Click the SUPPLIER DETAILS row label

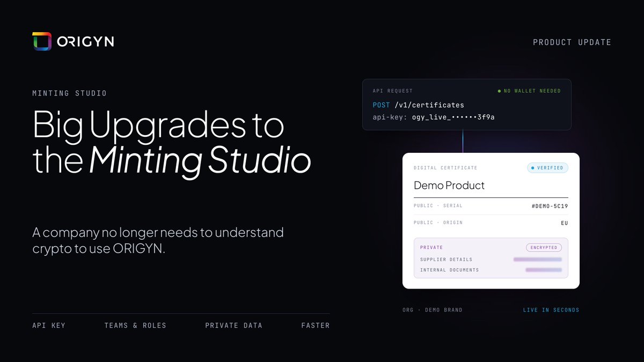coord(447,260)
